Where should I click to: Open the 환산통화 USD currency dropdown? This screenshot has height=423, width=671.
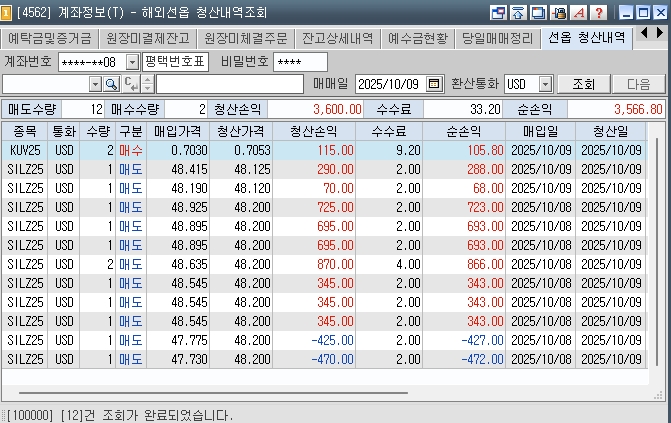pyautogui.click(x=545, y=84)
